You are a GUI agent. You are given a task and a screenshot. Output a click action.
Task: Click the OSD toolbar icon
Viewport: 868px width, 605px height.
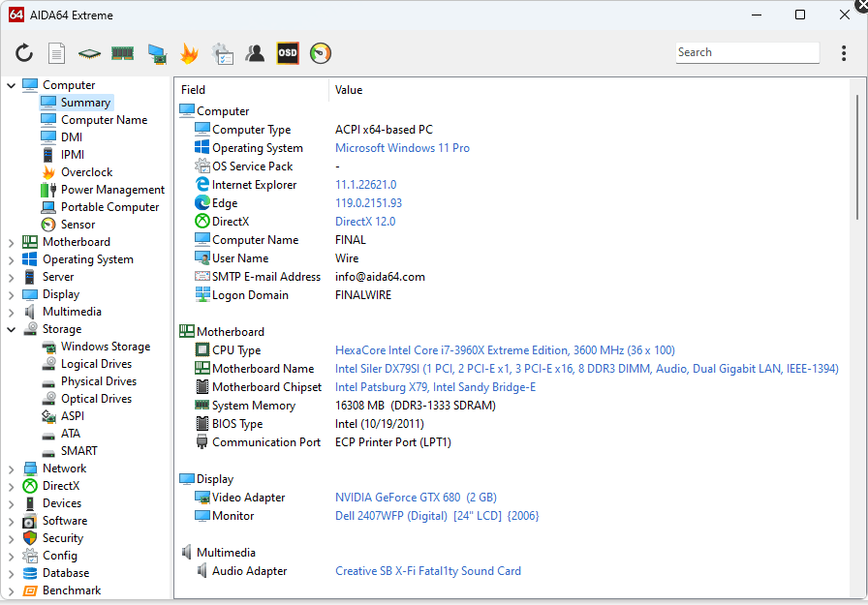tap(288, 53)
